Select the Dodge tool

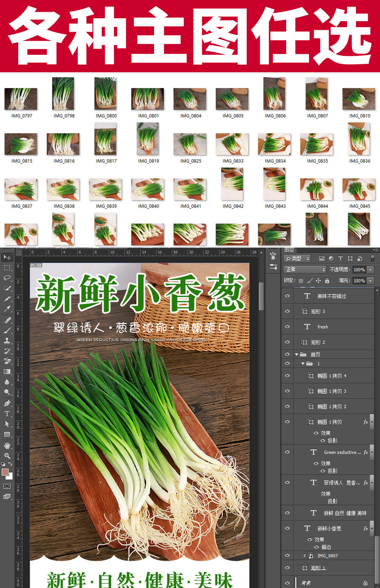[x=7, y=392]
